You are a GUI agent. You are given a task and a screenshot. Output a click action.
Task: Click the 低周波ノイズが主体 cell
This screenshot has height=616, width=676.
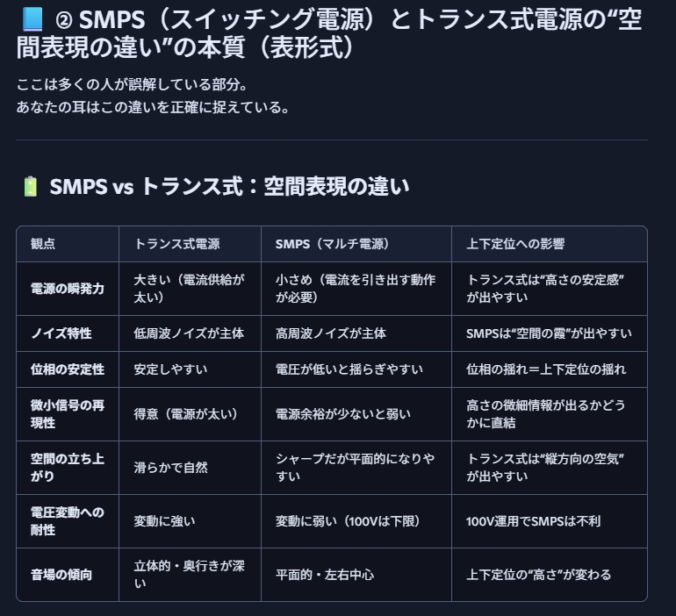[x=189, y=333]
